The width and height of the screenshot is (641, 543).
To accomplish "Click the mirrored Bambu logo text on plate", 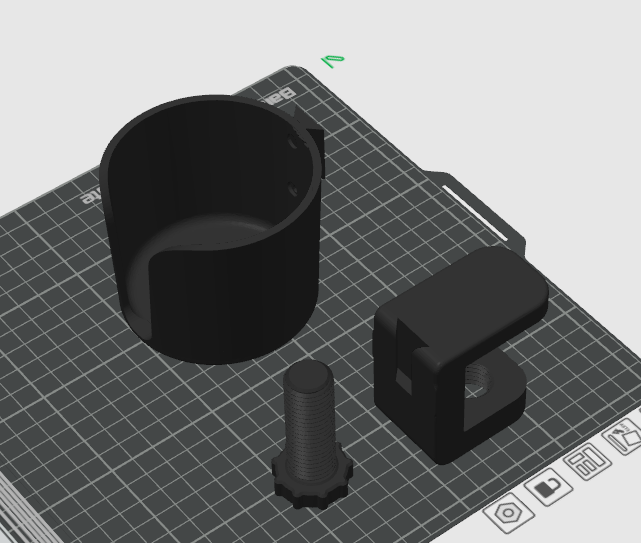I will pos(277,96).
